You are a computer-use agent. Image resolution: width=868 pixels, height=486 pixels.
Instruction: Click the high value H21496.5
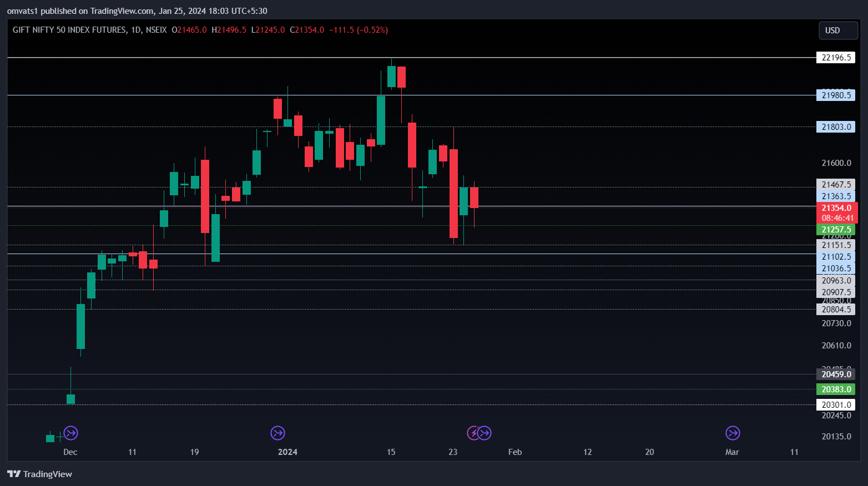pyautogui.click(x=229, y=30)
